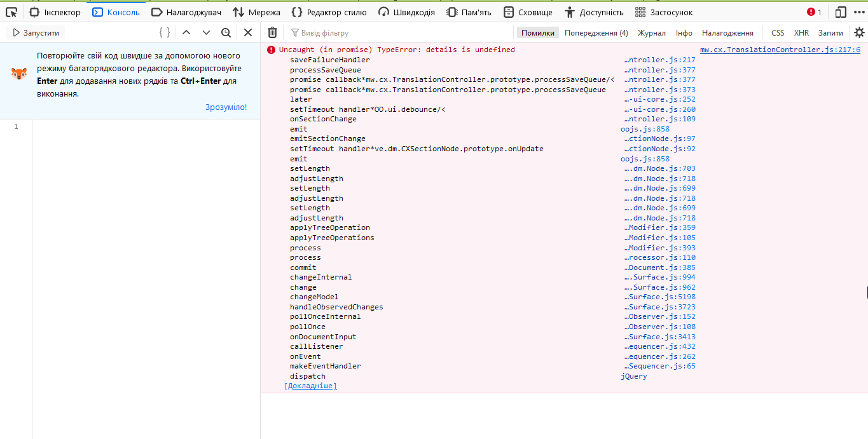Open …Sequencer.js:65 link for makeEventHandler
The height and width of the screenshot is (439, 868).
(659, 366)
